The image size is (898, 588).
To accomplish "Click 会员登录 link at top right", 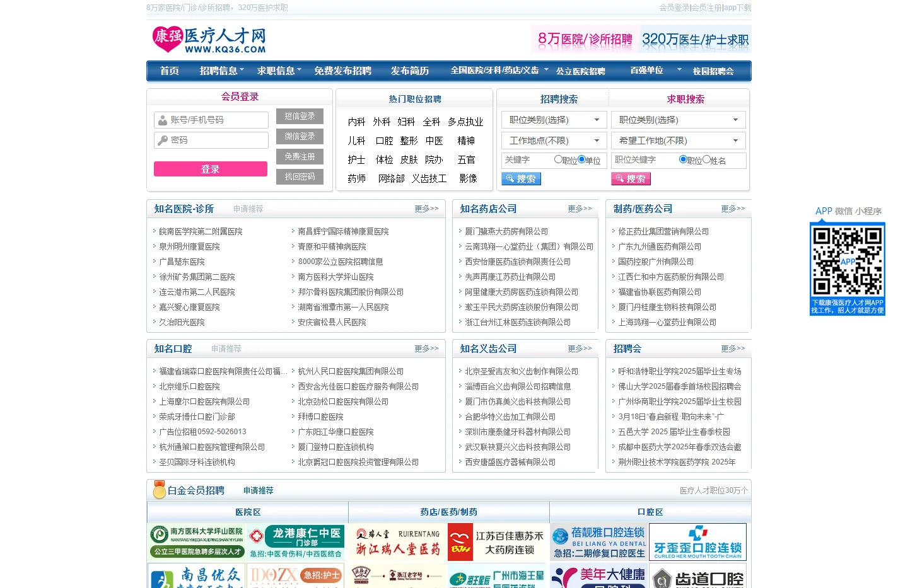I will 674,8.
